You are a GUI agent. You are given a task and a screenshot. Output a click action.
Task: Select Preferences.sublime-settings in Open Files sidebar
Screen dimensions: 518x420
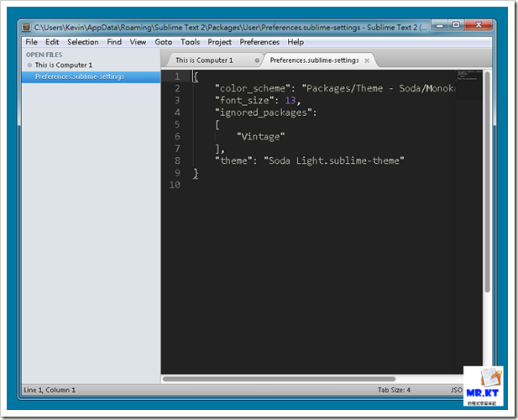[x=91, y=76]
